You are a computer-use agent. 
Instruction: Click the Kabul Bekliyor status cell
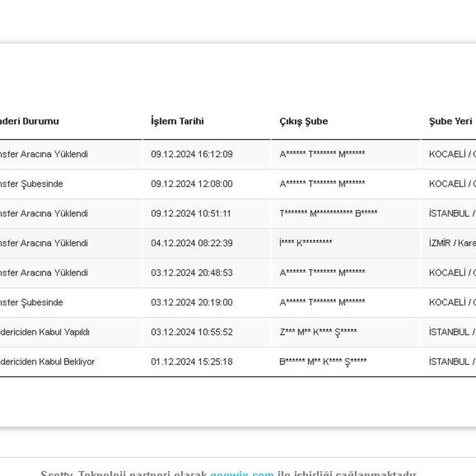coord(47,362)
